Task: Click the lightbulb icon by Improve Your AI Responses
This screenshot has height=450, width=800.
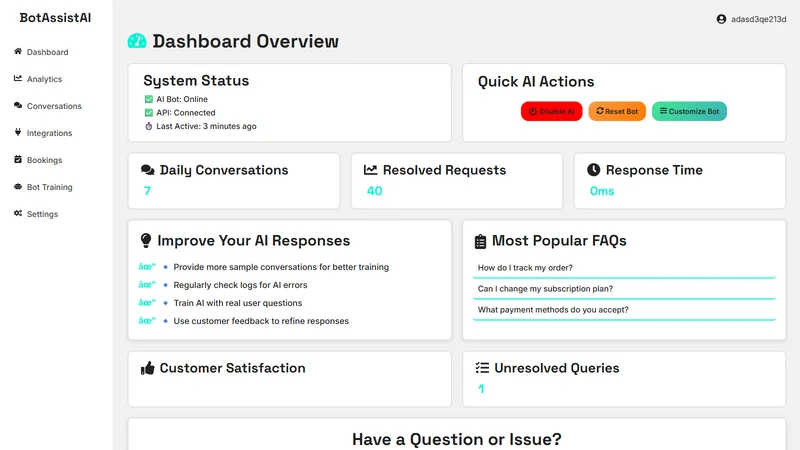Action: pyautogui.click(x=146, y=240)
